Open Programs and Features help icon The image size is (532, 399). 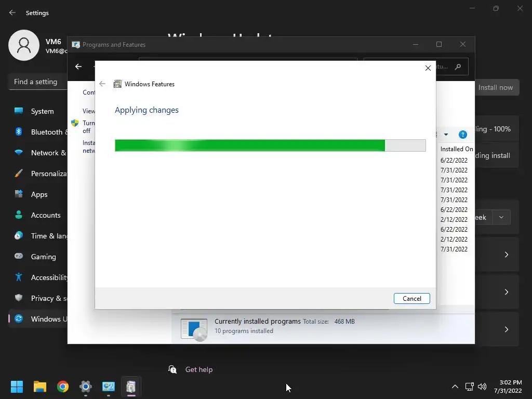tap(462, 135)
